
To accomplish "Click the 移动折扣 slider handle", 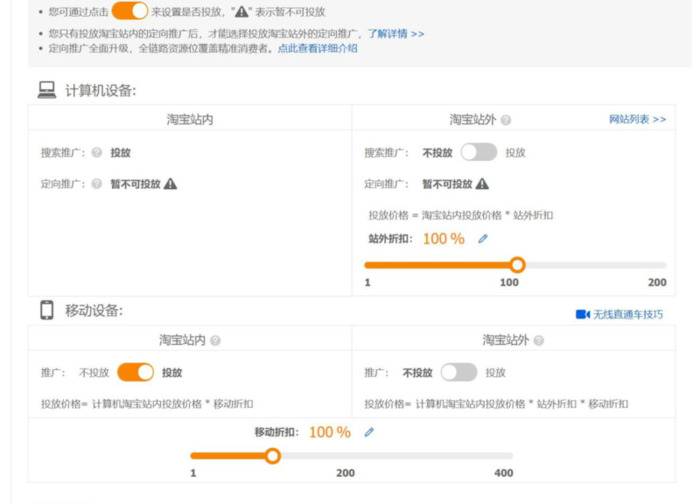I will [272, 456].
